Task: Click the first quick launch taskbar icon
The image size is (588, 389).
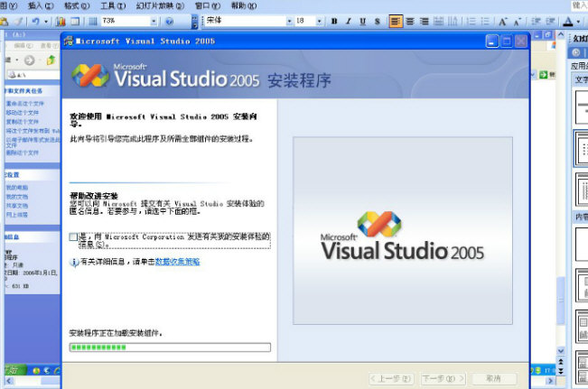Action: (x=36, y=371)
